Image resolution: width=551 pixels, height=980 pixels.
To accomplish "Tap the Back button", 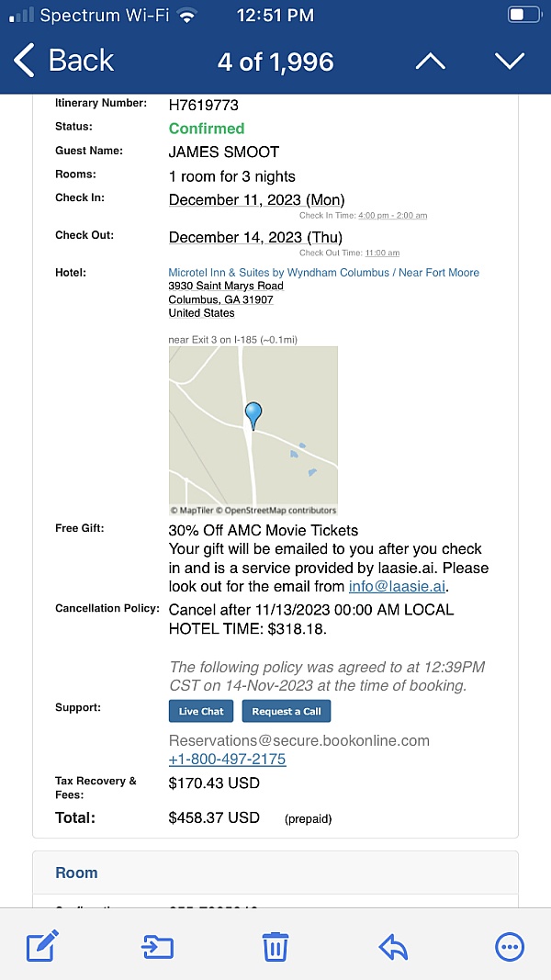I will pos(64,61).
